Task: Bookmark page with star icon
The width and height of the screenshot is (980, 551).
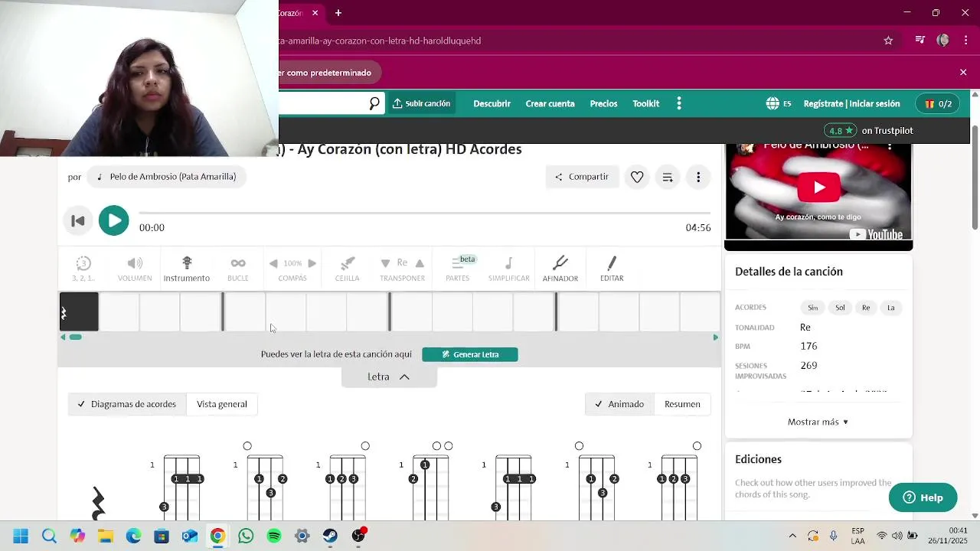Action: click(888, 41)
